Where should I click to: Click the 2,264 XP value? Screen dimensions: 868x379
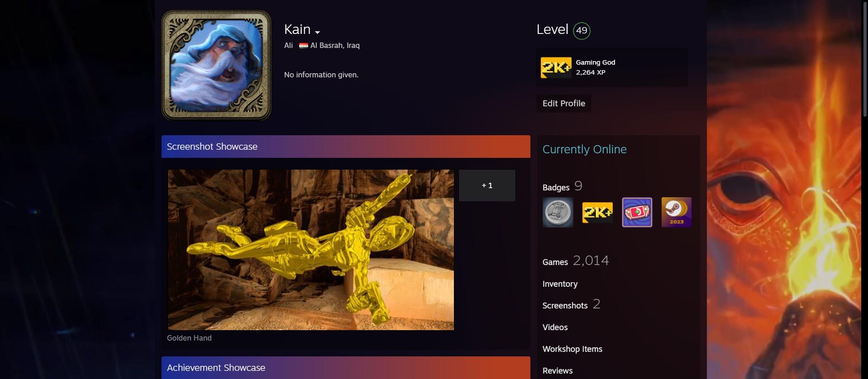(x=591, y=72)
